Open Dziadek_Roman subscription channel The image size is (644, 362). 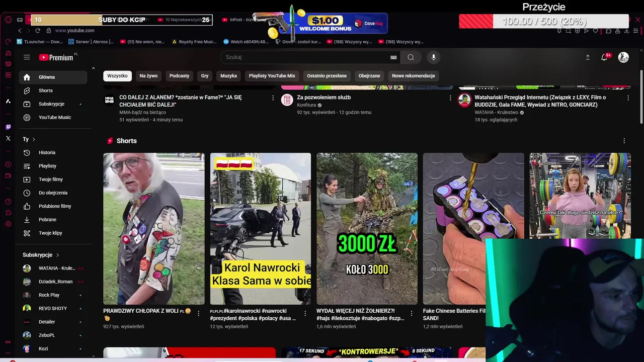(x=53, y=282)
